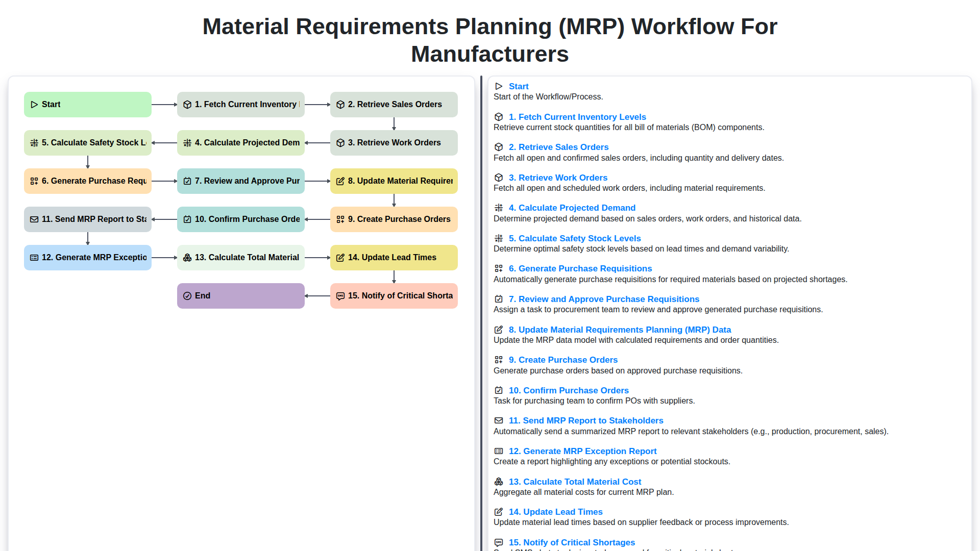Click the envelope icon on Send MRP Report node
The image size is (980, 551).
(34, 219)
